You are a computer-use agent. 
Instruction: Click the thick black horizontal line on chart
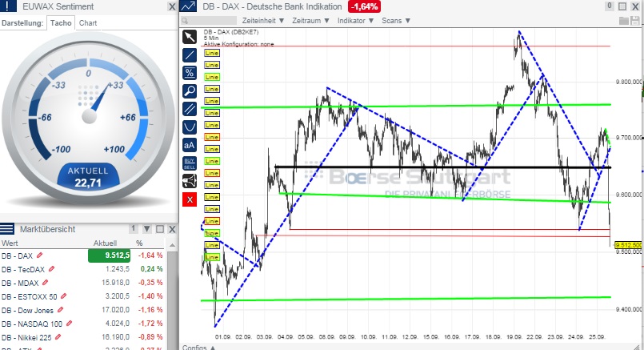pyautogui.click(x=442, y=167)
